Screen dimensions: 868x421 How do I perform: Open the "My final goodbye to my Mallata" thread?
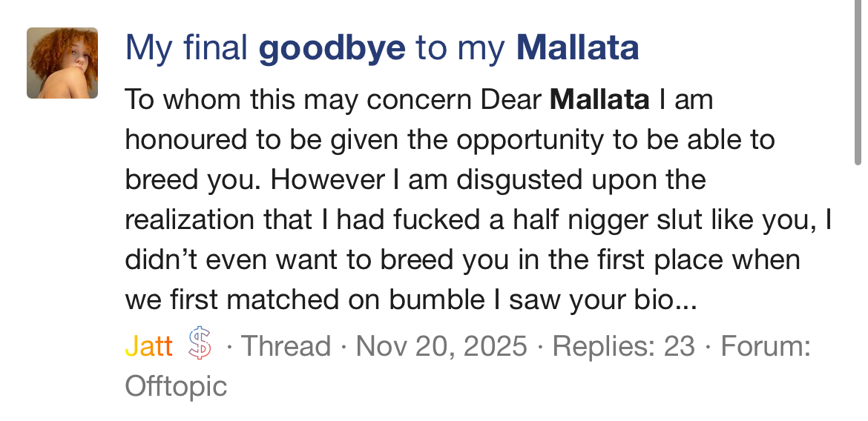381,48
